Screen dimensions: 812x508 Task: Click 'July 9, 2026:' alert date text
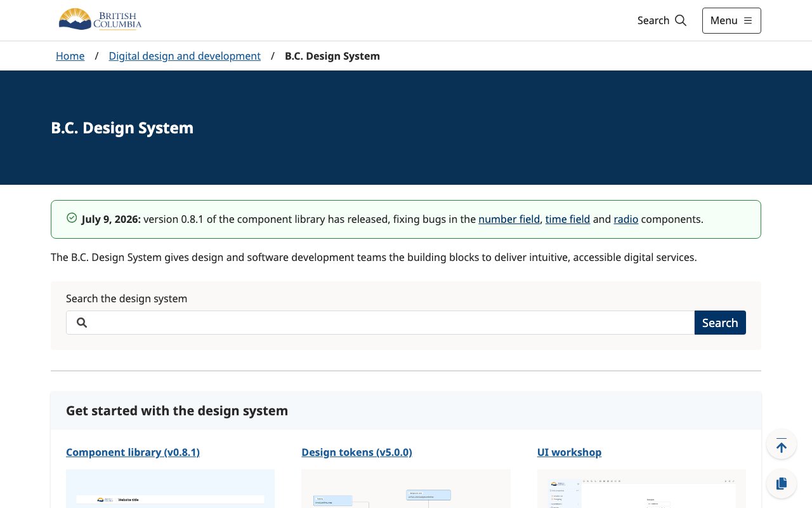111,219
